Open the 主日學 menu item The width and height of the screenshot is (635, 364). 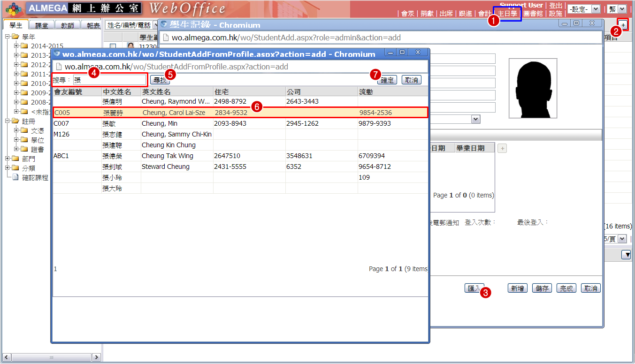tap(507, 14)
